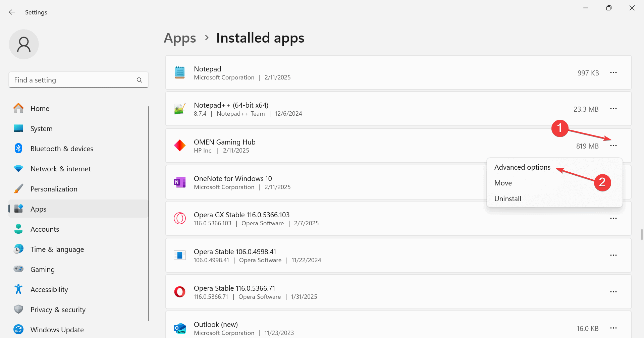Click the Time & language globe icon

[x=18, y=249]
